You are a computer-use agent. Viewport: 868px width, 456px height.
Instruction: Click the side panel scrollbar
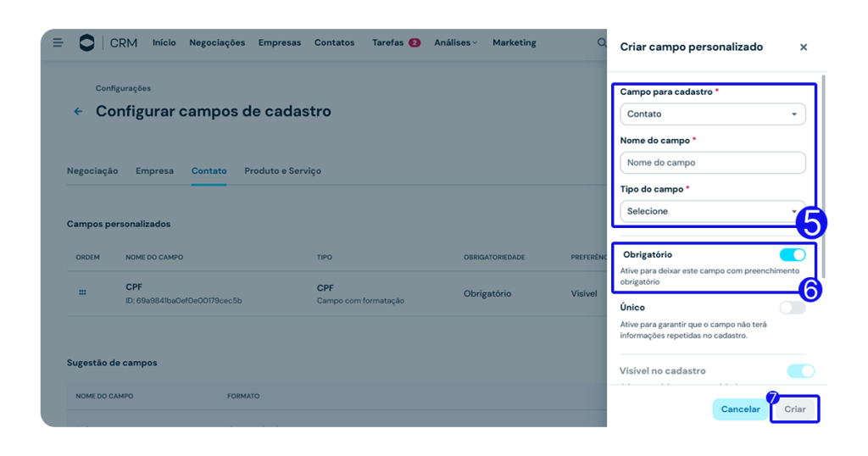pyautogui.click(x=823, y=170)
